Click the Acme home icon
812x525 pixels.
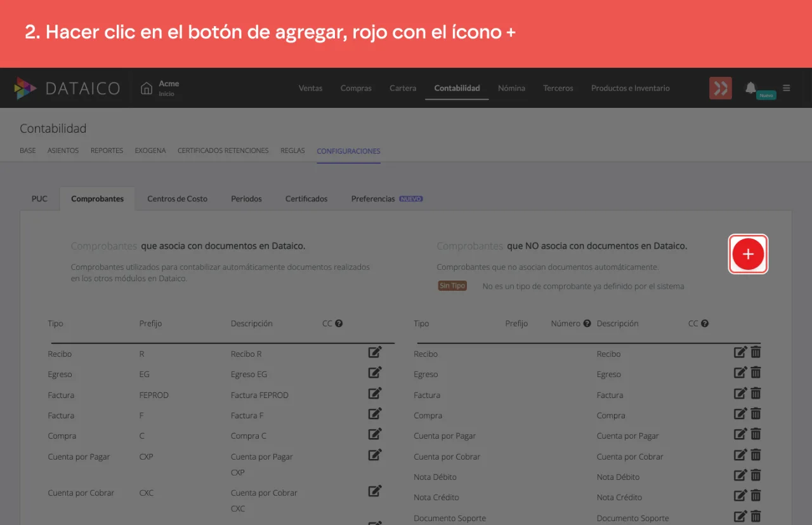point(147,88)
